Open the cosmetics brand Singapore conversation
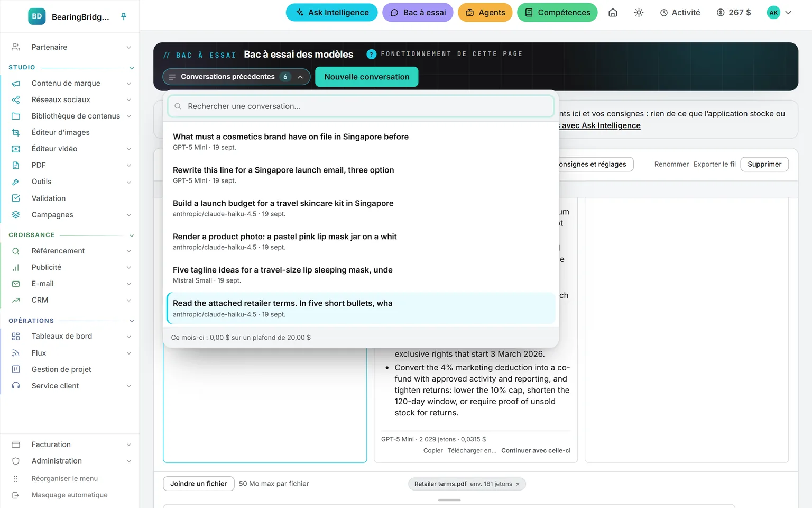 click(361, 142)
